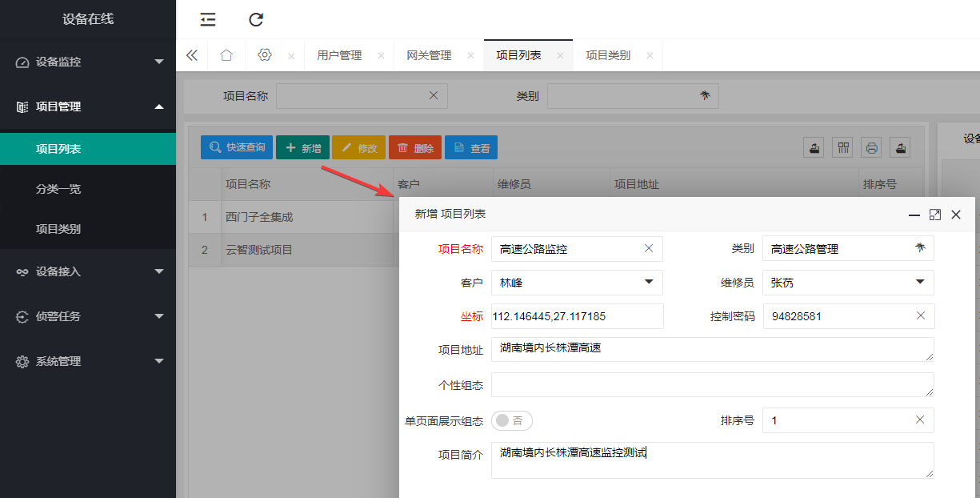Click the 查看 button
Image resolution: width=980 pixels, height=498 pixels.
tap(471, 147)
